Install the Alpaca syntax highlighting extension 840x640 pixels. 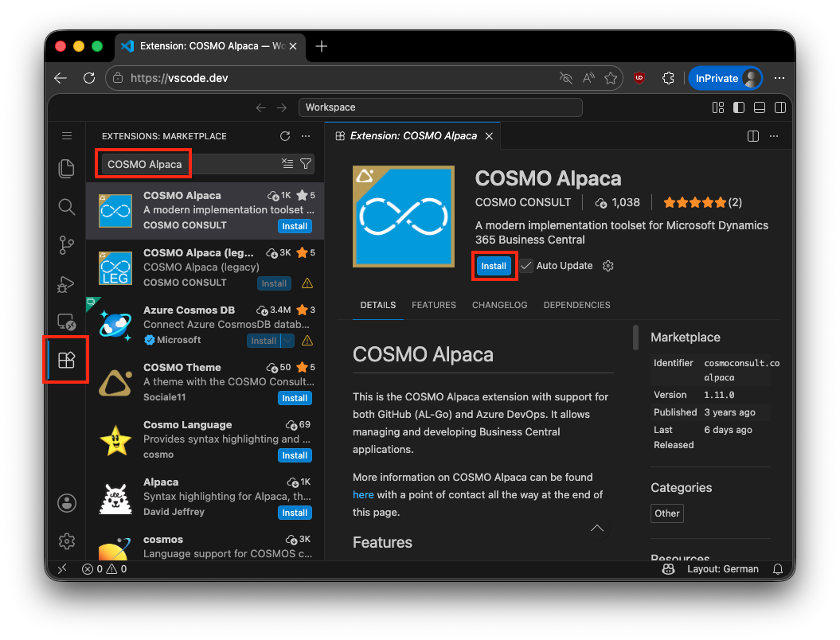pyautogui.click(x=295, y=513)
